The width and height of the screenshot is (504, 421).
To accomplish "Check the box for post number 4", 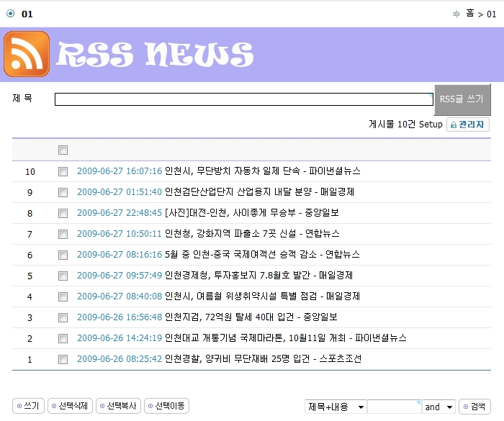I will (63, 296).
